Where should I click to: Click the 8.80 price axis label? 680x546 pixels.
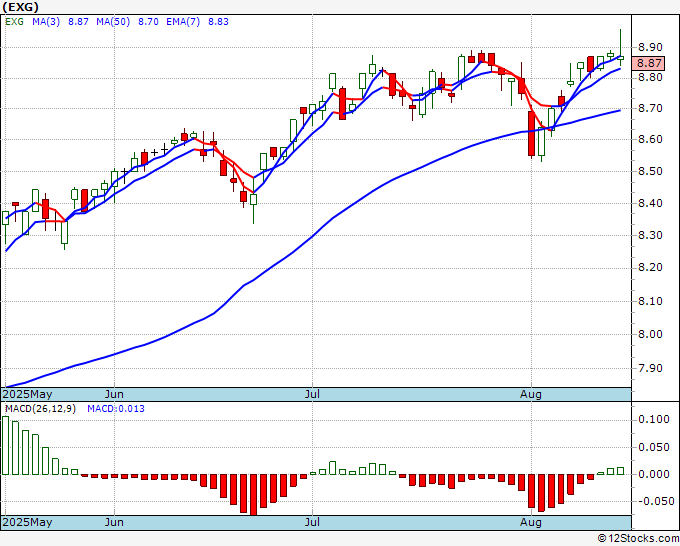651,78
